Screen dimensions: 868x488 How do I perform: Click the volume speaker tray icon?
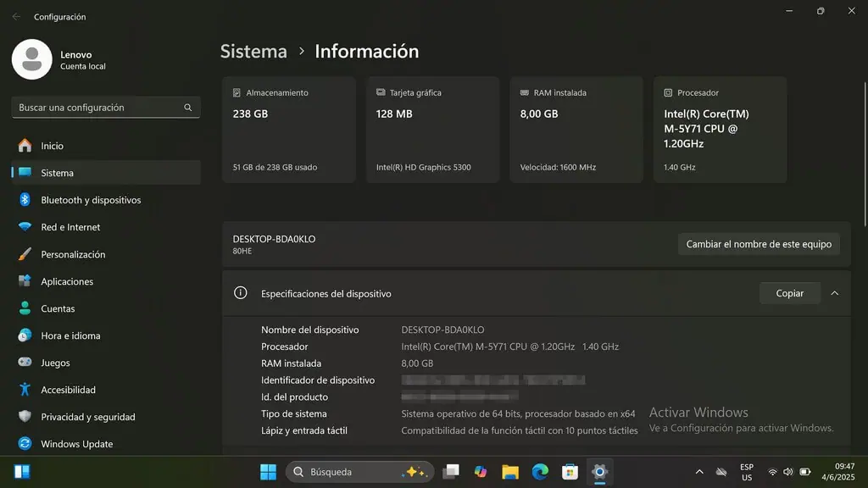[x=788, y=472]
